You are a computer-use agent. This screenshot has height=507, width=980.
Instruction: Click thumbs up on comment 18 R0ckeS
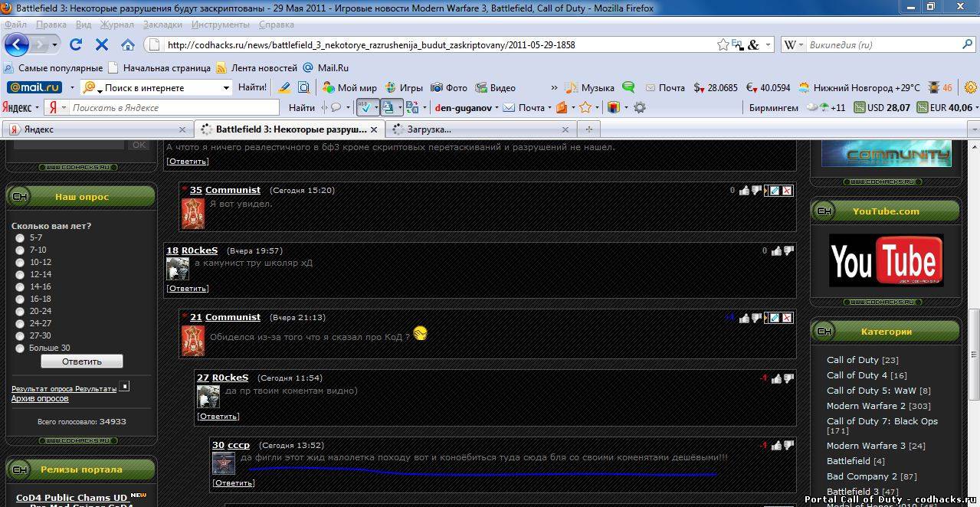(777, 251)
